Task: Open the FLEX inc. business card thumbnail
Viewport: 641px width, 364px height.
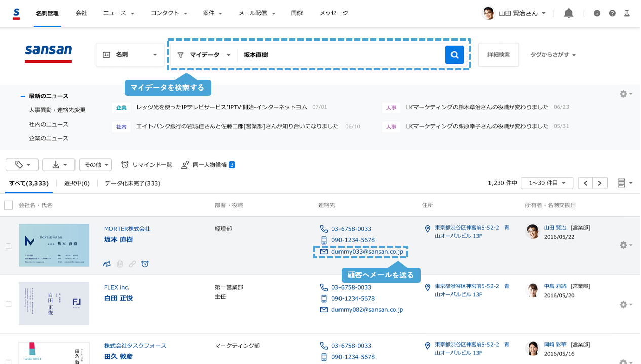Action: [54, 304]
